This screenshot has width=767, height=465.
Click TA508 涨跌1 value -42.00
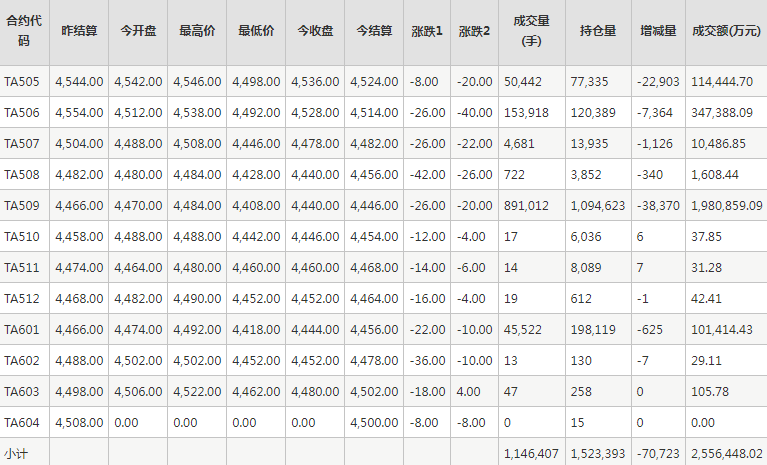click(428, 175)
